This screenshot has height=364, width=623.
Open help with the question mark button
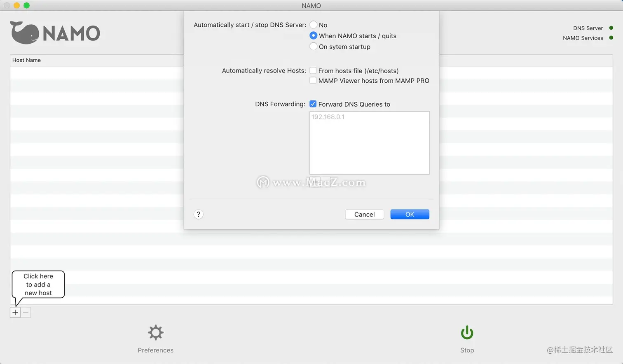coord(199,214)
